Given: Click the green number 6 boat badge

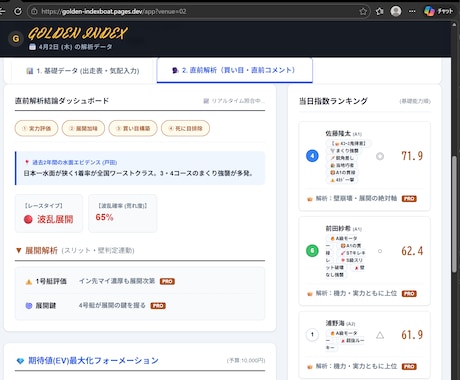Looking at the screenshot, I should [312, 251].
